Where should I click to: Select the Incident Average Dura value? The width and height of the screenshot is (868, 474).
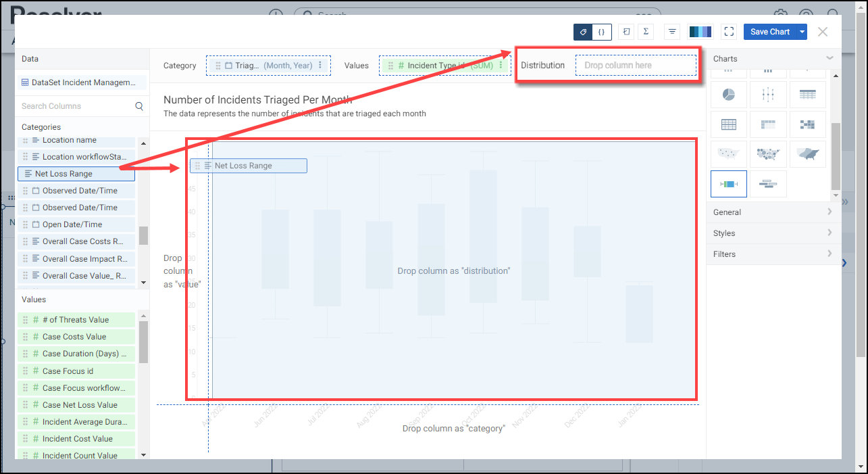pyautogui.click(x=76, y=422)
